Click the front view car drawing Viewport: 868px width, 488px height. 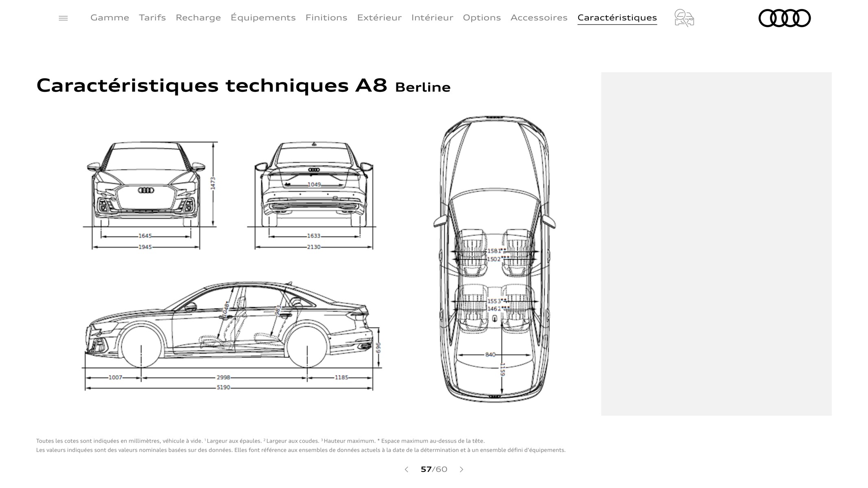click(x=146, y=184)
